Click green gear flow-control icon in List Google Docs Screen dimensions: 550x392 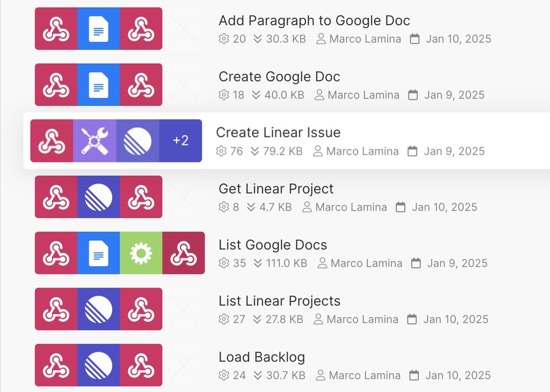click(141, 253)
